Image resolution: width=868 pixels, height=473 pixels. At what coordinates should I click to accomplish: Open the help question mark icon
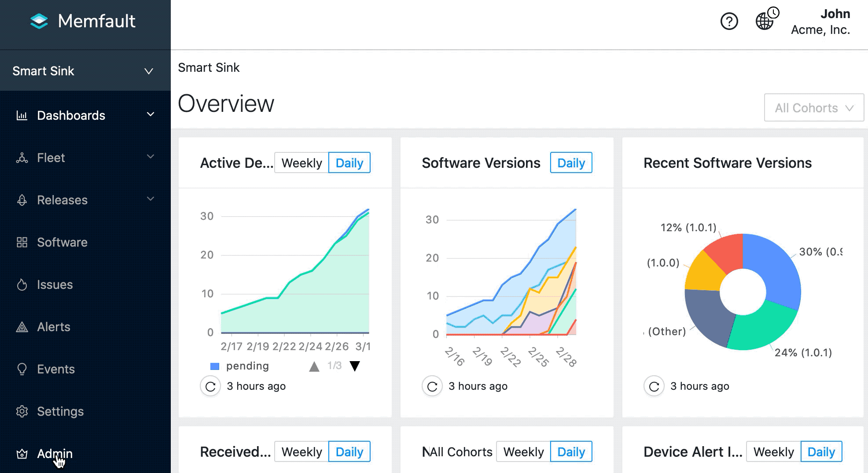(x=729, y=21)
